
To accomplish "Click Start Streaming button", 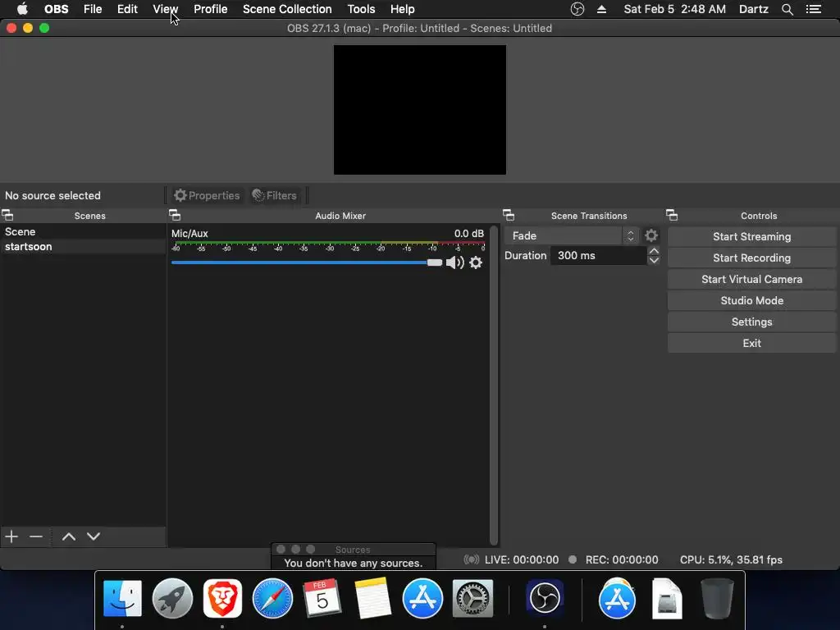I will 751,237.
